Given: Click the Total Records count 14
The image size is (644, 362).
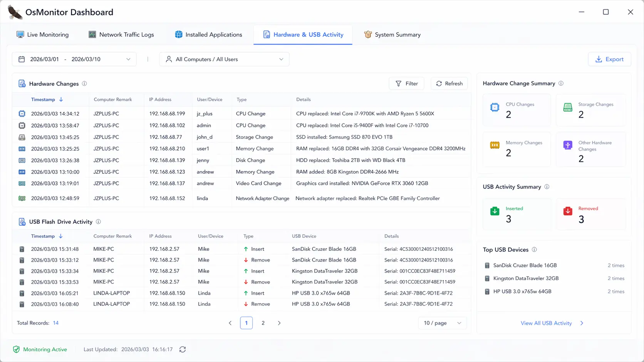Looking at the screenshot, I should (x=56, y=323).
